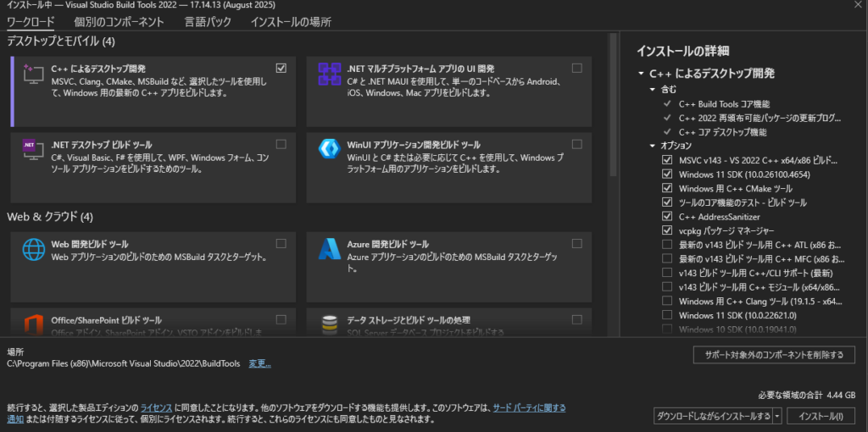Click the .NET MAUI multi-platform app icon

pos(329,75)
